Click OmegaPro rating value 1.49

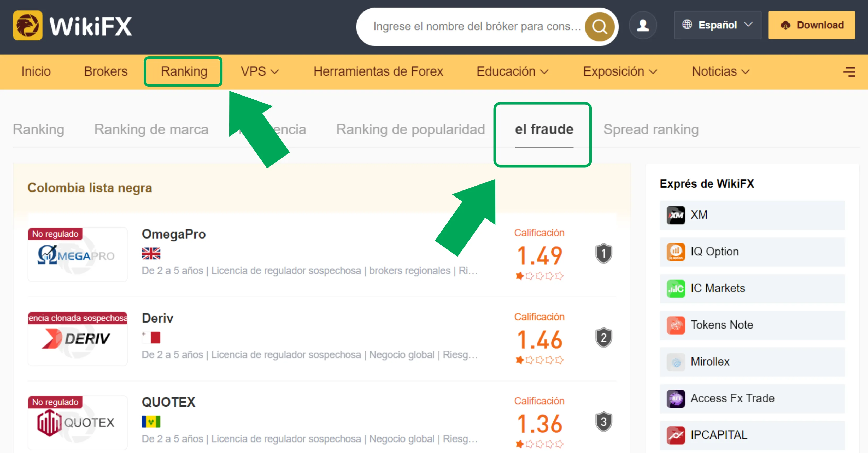point(539,256)
